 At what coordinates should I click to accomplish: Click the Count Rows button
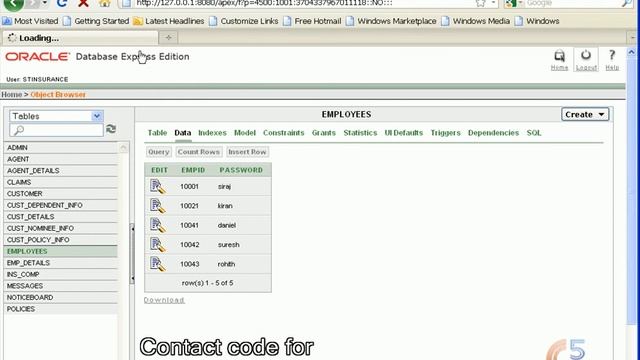(199, 152)
